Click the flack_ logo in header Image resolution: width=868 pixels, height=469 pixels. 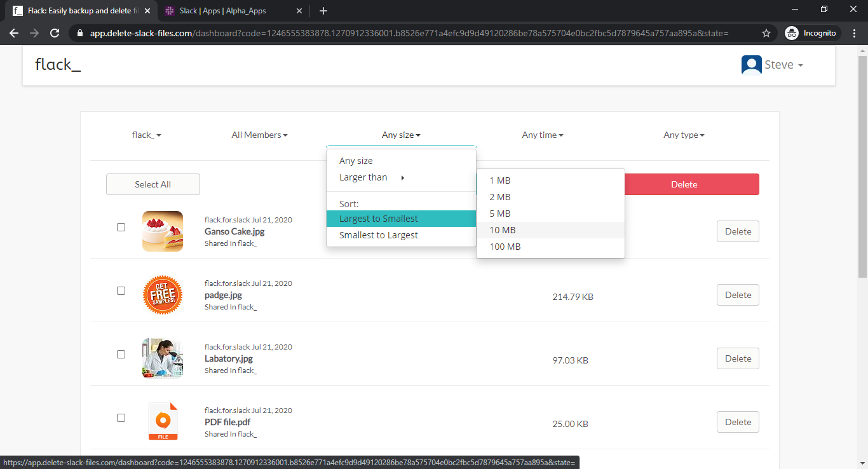pyautogui.click(x=58, y=64)
